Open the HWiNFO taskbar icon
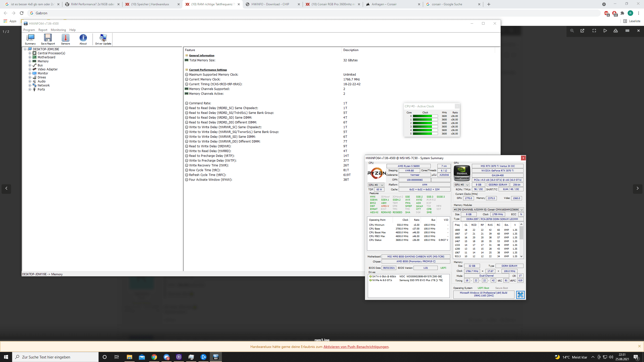The height and width of the screenshot is (362, 644). point(216,357)
